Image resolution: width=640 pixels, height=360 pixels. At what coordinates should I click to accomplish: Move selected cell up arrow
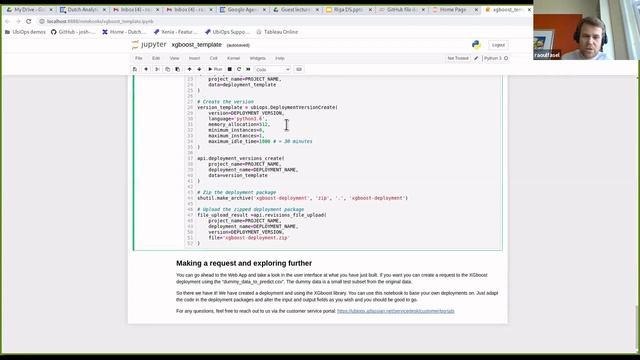(189, 69)
